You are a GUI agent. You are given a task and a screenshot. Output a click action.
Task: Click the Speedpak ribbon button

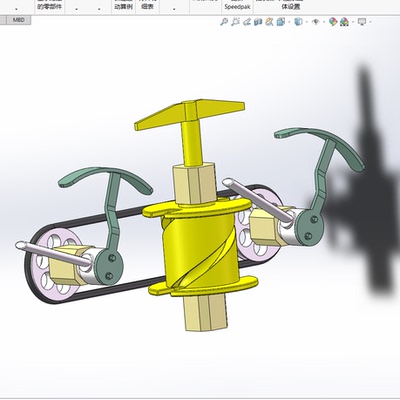[237, 7]
